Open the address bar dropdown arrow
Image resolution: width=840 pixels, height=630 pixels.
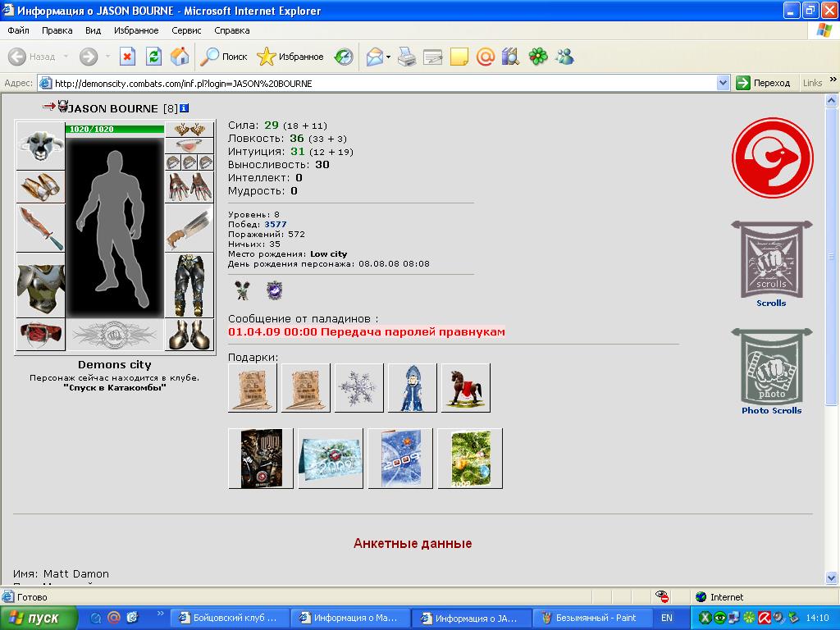click(x=723, y=83)
